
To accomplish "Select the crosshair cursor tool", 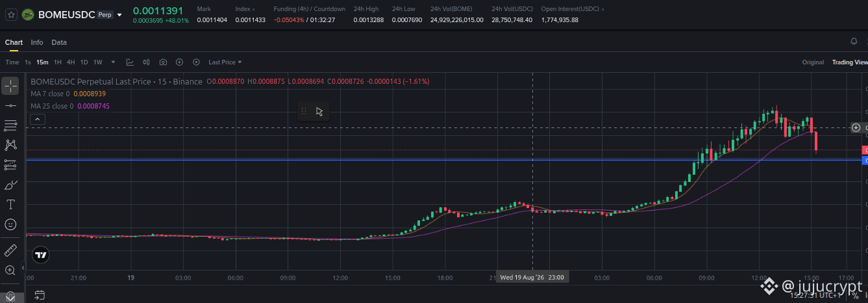I will coord(10,86).
